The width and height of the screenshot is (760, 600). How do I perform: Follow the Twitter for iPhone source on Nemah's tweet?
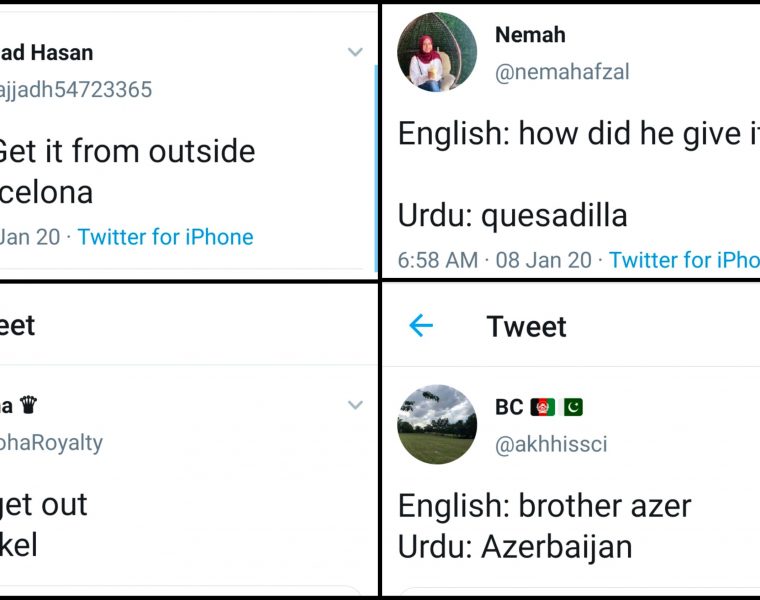click(x=684, y=260)
